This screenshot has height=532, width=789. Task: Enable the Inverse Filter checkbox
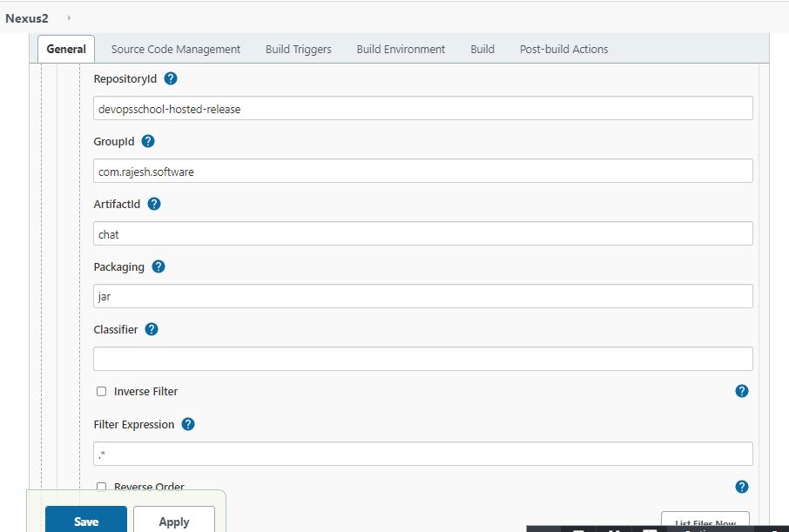102,392
